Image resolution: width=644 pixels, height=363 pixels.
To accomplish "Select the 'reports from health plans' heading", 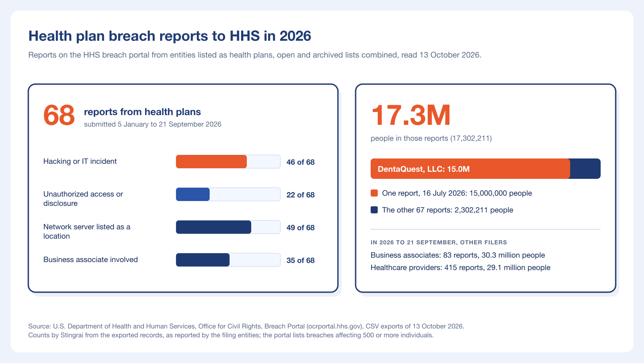I will 142,112.
